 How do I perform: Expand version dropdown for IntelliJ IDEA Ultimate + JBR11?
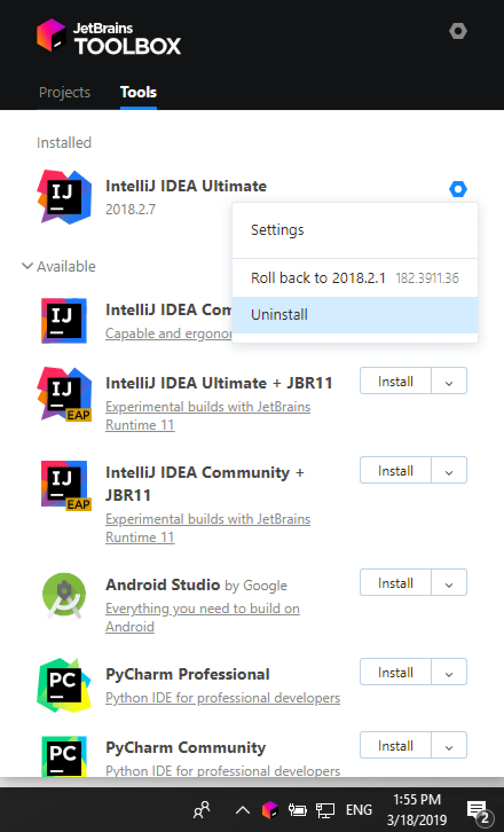pyautogui.click(x=449, y=382)
